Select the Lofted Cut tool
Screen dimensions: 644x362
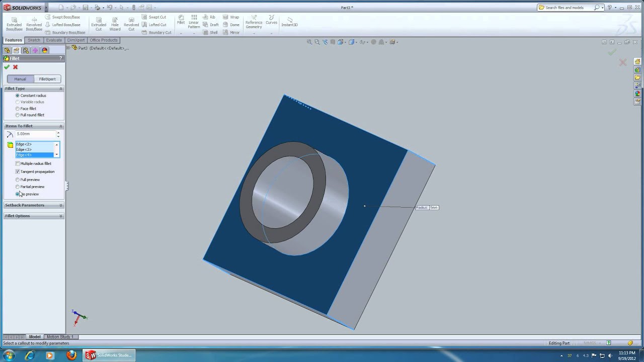point(154,25)
